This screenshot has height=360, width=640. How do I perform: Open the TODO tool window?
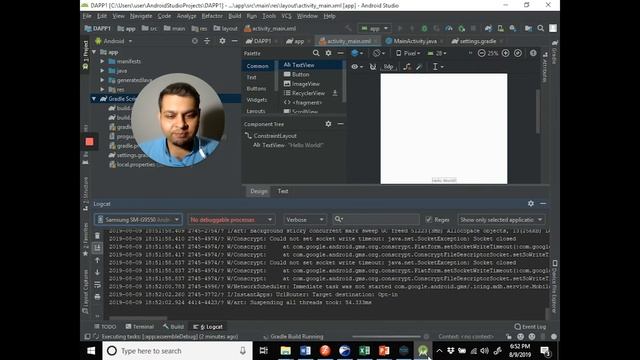tap(105, 327)
